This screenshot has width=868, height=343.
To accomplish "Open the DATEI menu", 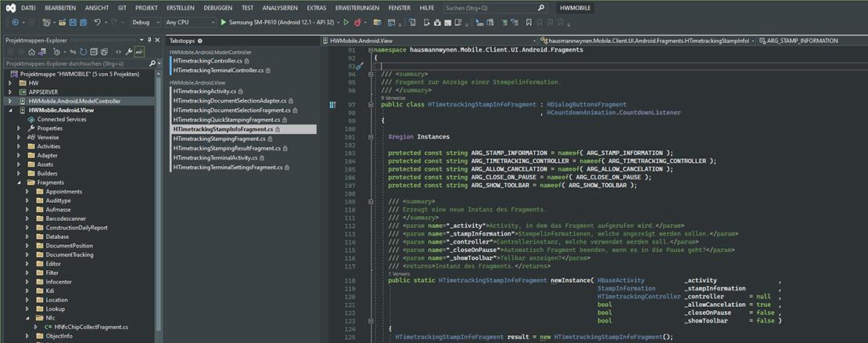I will coord(28,9).
